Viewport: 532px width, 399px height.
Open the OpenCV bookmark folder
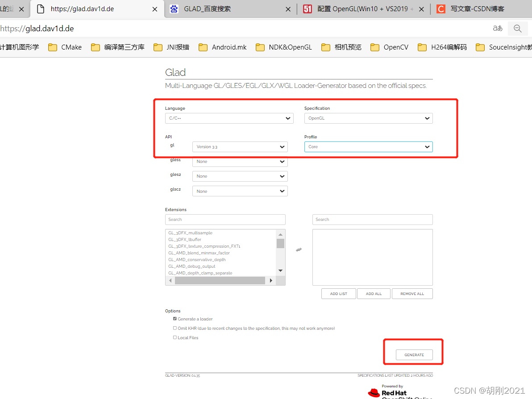pyautogui.click(x=389, y=47)
